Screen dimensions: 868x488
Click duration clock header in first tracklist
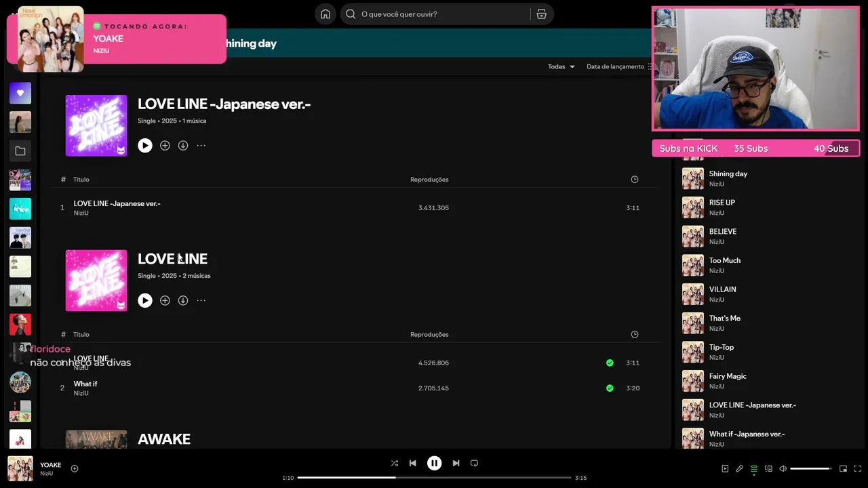tap(635, 180)
